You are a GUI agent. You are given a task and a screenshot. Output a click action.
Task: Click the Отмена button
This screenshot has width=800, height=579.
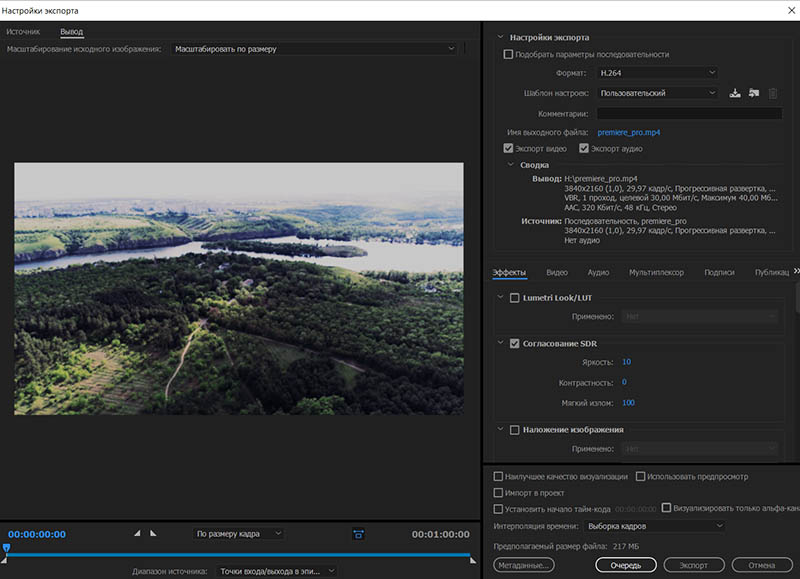(x=762, y=565)
